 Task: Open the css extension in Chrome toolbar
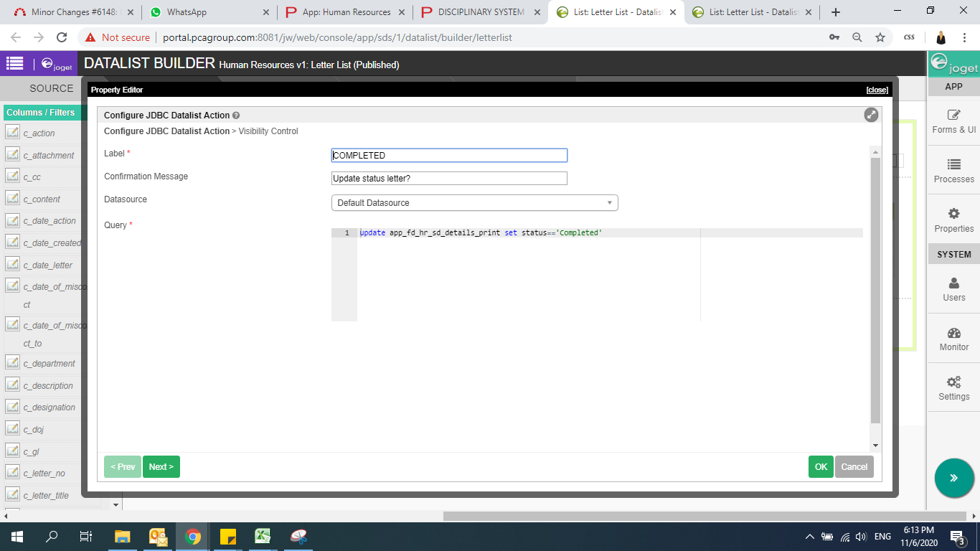pyautogui.click(x=909, y=37)
